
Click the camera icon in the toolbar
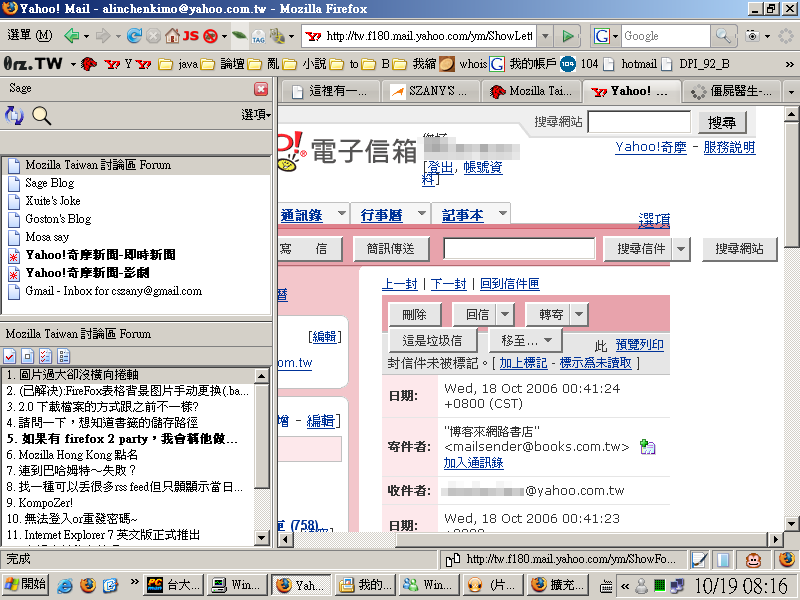pyautogui.click(x=750, y=36)
